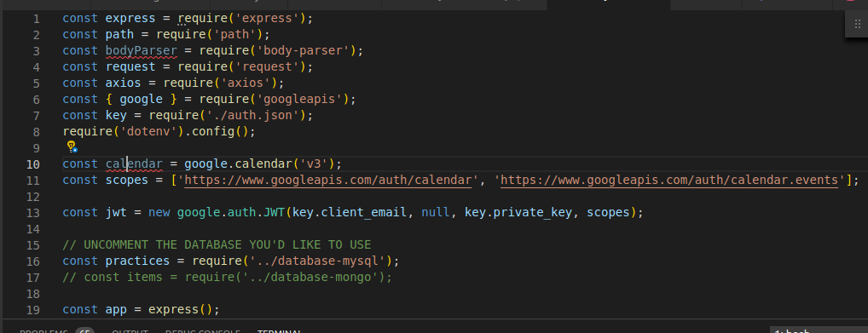Open the bash terminal selector dropdown
Image resolution: width=868 pixels, height=333 pixels.
point(819,330)
